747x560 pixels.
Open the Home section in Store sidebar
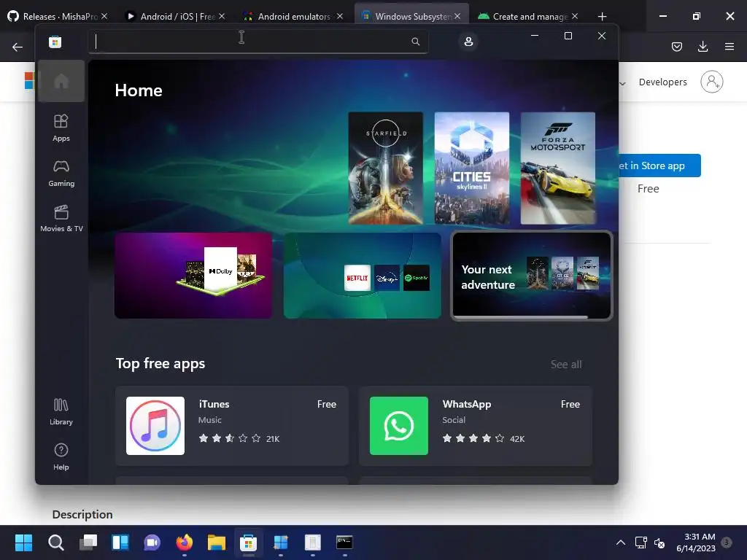[61, 81]
